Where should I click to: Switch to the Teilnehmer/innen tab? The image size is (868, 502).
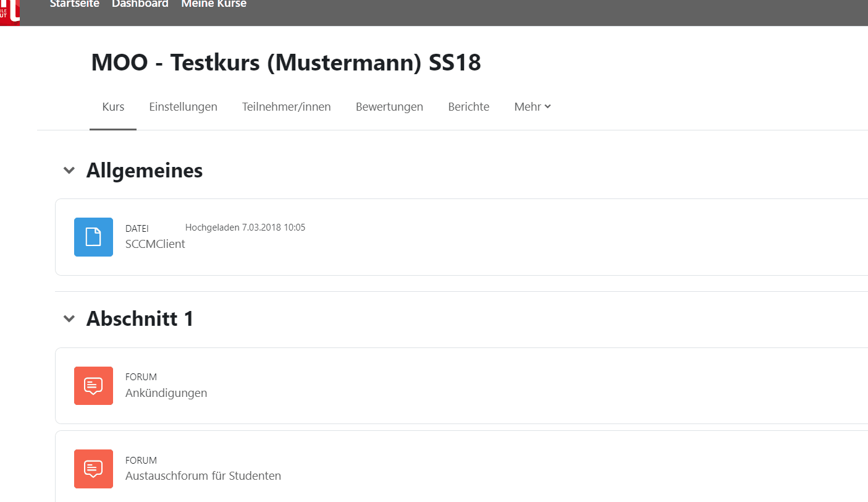click(286, 106)
